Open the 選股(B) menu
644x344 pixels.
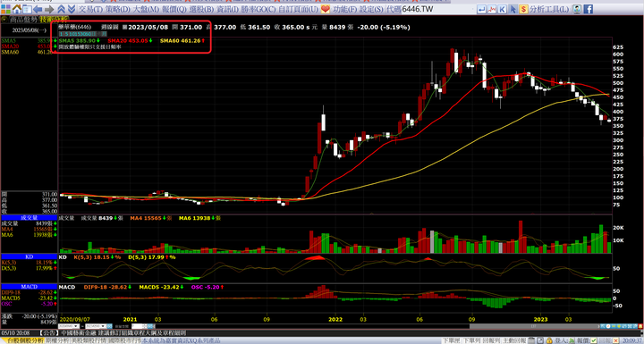(x=201, y=9)
